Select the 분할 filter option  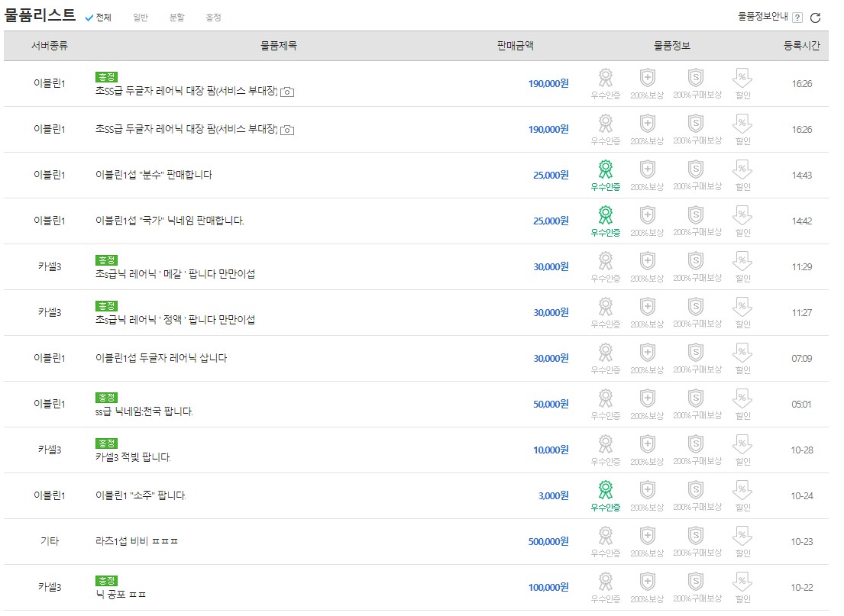pyautogui.click(x=177, y=18)
